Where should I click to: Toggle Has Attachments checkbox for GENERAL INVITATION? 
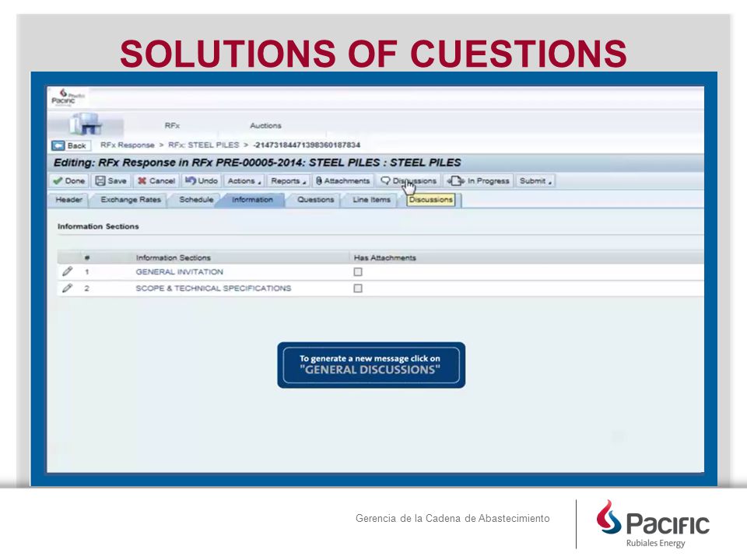(x=358, y=272)
